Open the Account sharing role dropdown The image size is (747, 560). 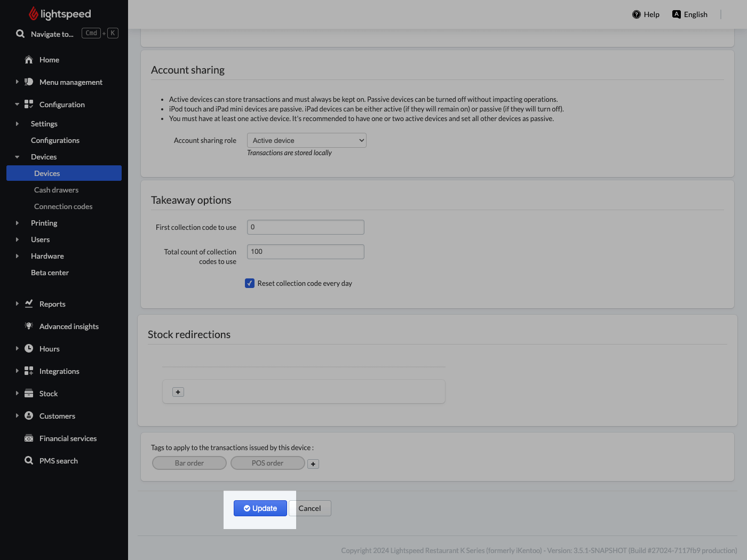(306, 140)
